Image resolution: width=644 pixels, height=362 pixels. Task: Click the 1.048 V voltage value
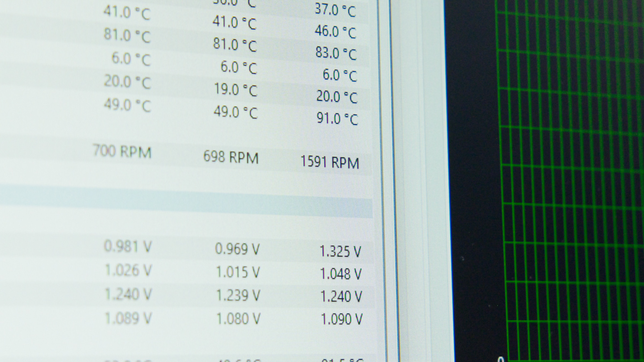coord(341,274)
